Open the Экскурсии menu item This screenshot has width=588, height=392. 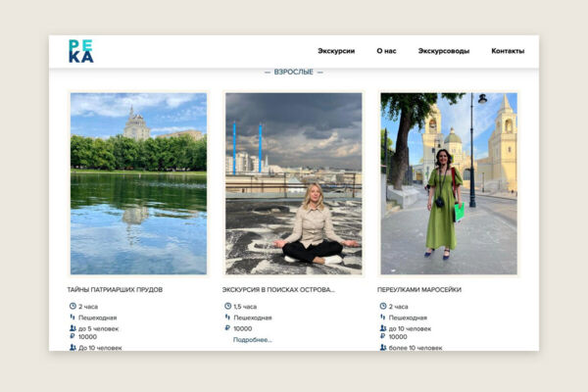[x=336, y=51]
